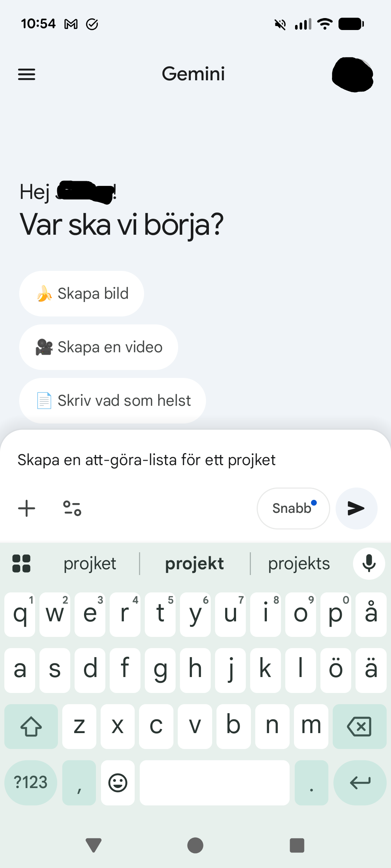Open the keyboard apps grid icon
This screenshot has width=391, height=868.
click(21, 563)
